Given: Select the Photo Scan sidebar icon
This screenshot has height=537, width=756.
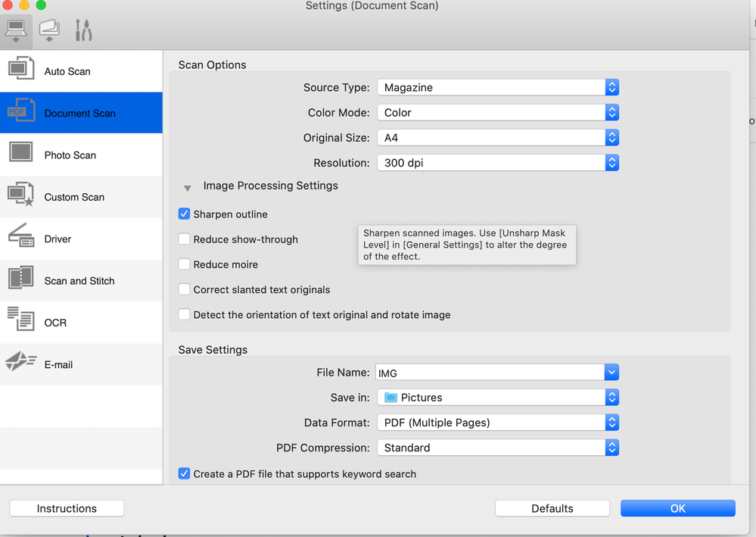Looking at the screenshot, I should (21, 153).
